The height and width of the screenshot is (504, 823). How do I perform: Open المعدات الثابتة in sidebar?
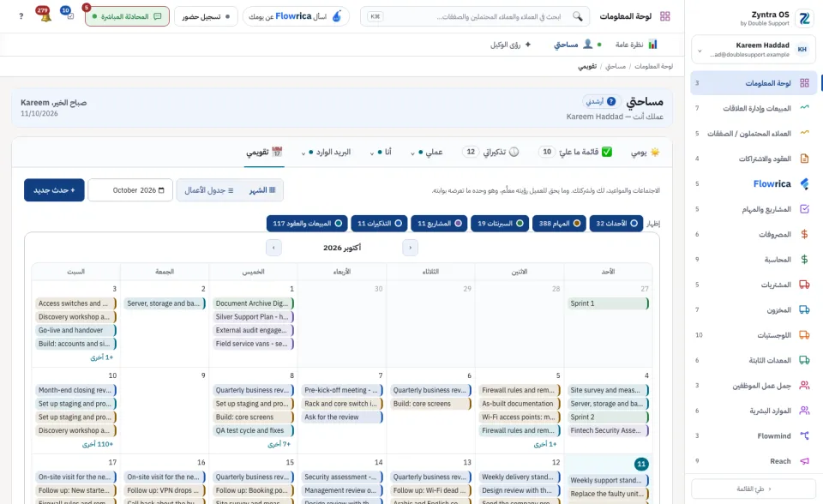(x=754, y=360)
